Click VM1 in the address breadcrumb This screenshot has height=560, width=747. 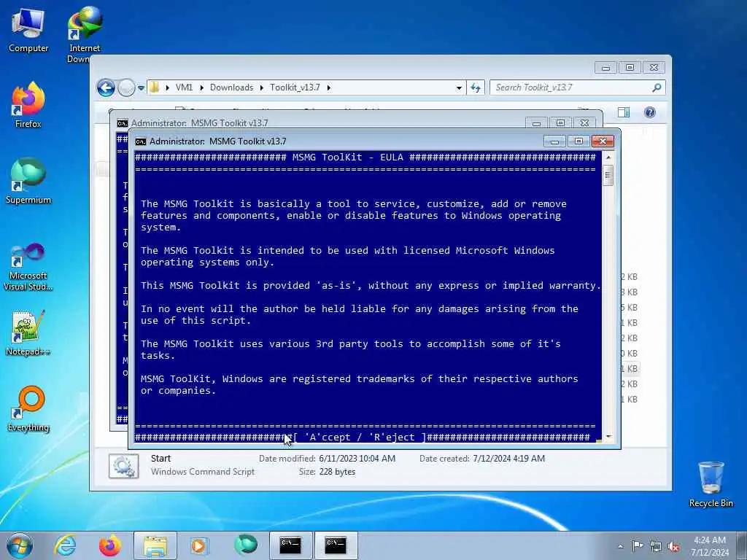pos(184,87)
